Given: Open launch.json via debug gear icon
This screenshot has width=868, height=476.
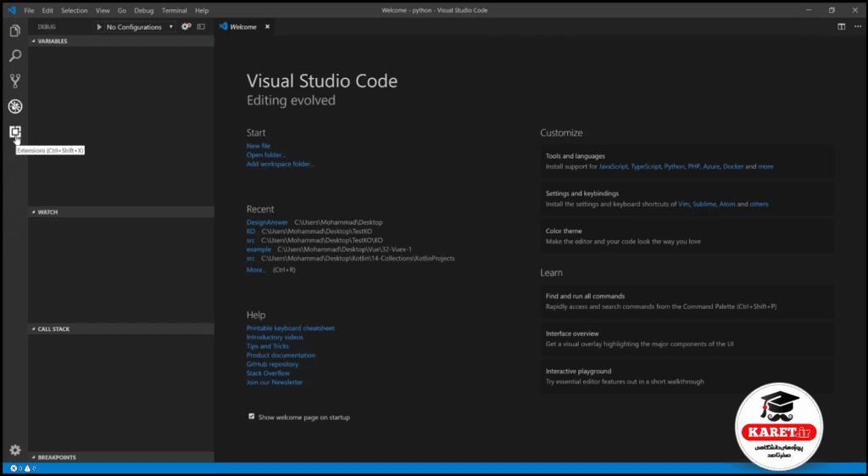Looking at the screenshot, I should (186, 26).
